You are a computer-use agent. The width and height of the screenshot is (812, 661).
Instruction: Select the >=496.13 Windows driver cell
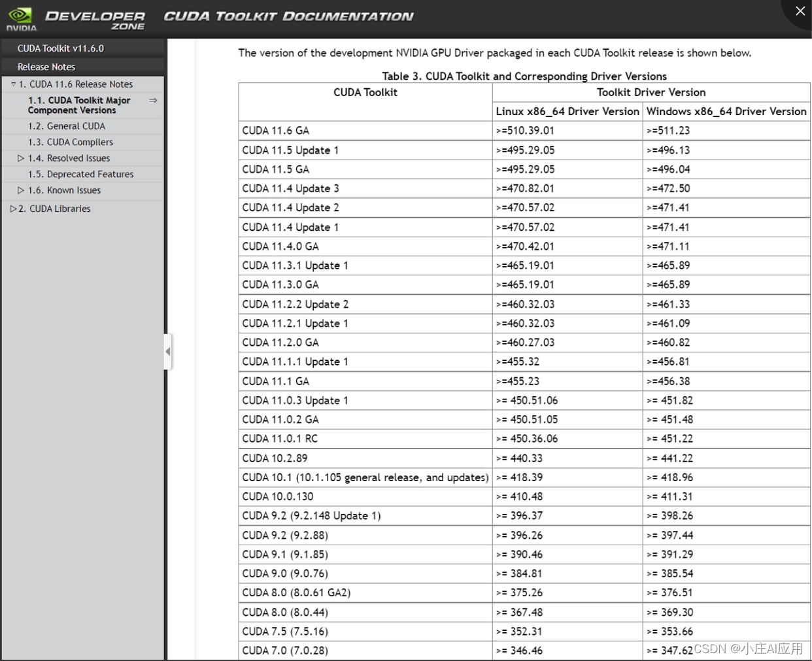click(x=726, y=150)
